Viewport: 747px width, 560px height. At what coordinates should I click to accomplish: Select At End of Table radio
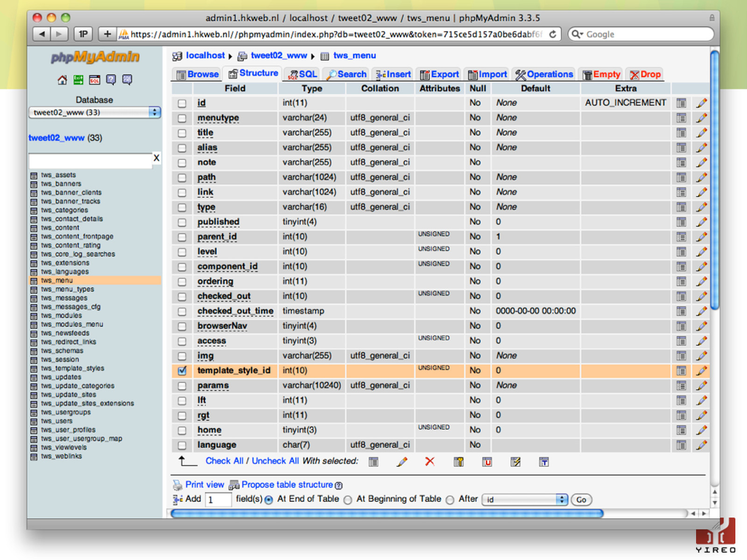click(269, 500)
